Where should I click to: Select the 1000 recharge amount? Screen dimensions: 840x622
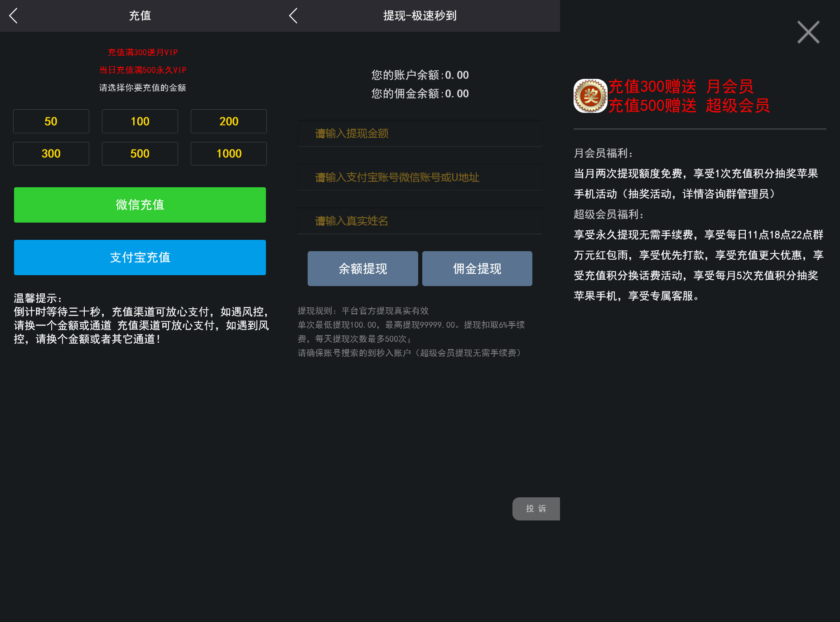[228, 153]
